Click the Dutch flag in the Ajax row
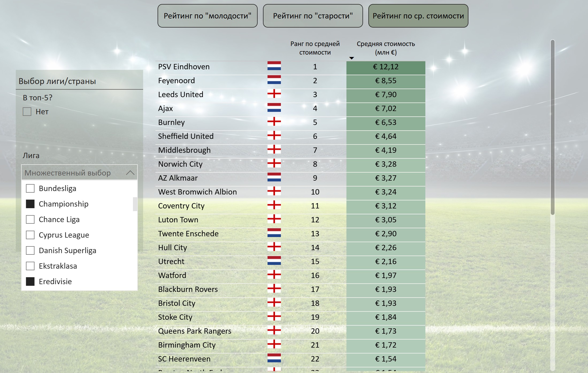588x373 pixels. tap(274, 108)
